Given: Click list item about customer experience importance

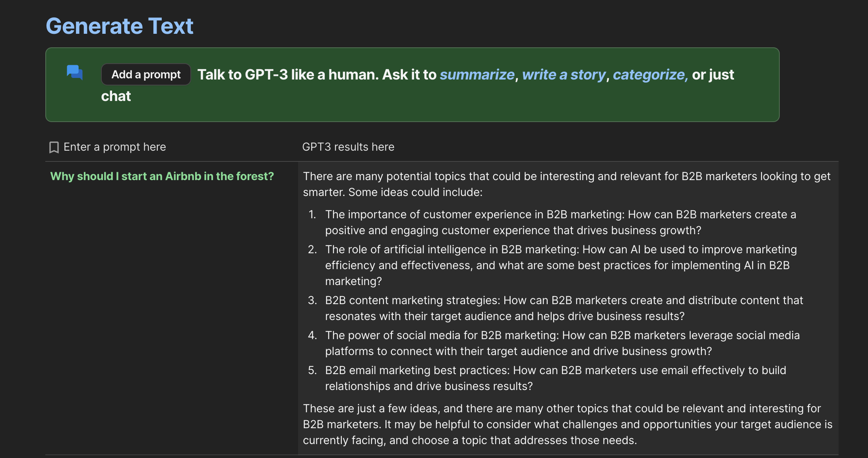Looking at the screenshot, I should pyautogui.click(x=560, y=222).
